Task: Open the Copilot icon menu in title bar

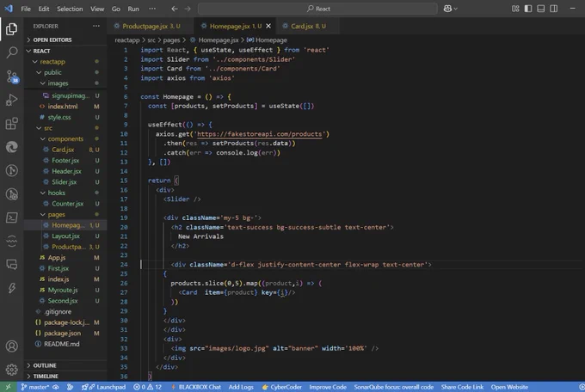Action: (450, 9)
